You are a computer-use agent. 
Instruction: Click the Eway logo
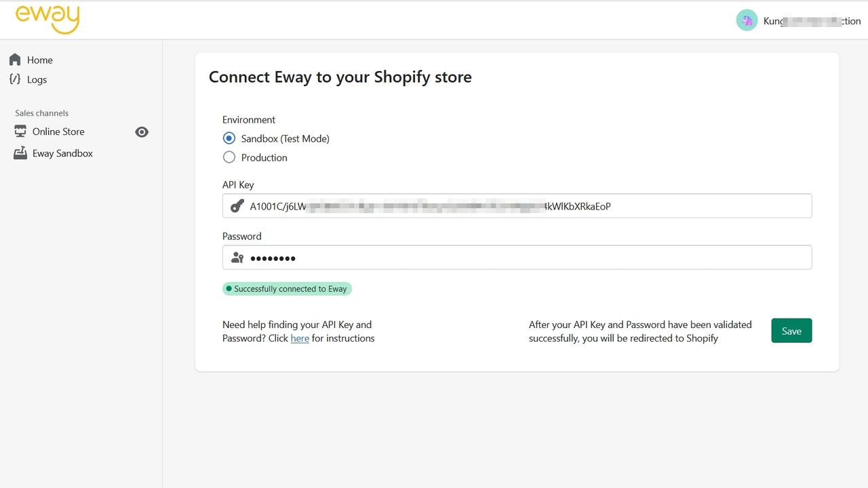[47, 18]
